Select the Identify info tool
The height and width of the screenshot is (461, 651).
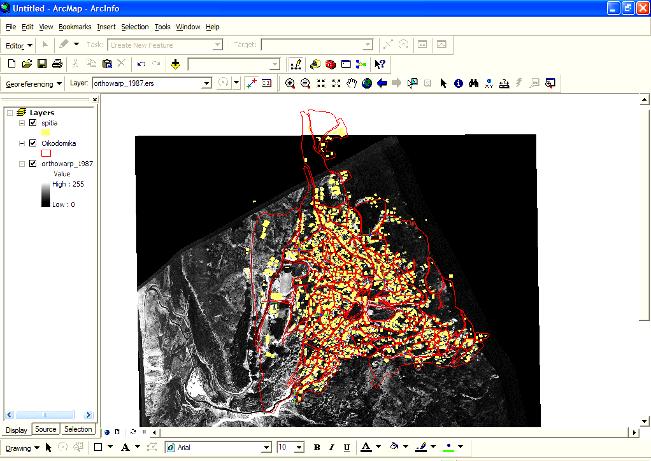[458, 83]
